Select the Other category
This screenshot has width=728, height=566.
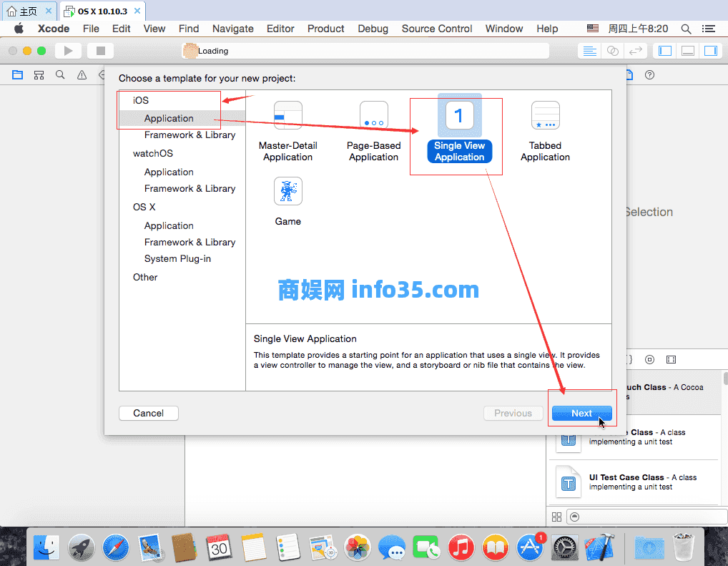(145, 278)
